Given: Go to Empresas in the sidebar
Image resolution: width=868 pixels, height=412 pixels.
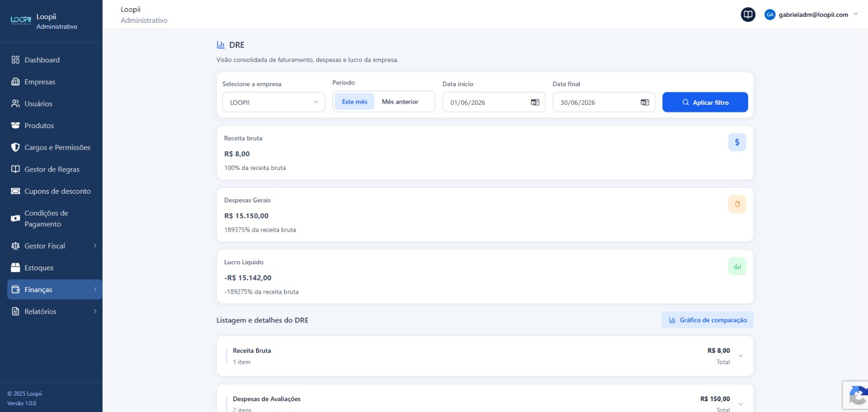Looking at the screenshot, I should [55, 81].
